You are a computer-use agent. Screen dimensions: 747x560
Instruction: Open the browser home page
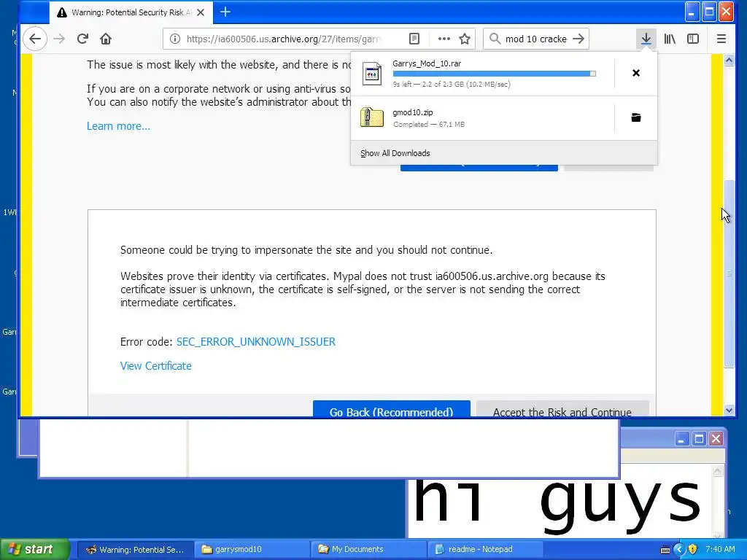pos(106,39)
